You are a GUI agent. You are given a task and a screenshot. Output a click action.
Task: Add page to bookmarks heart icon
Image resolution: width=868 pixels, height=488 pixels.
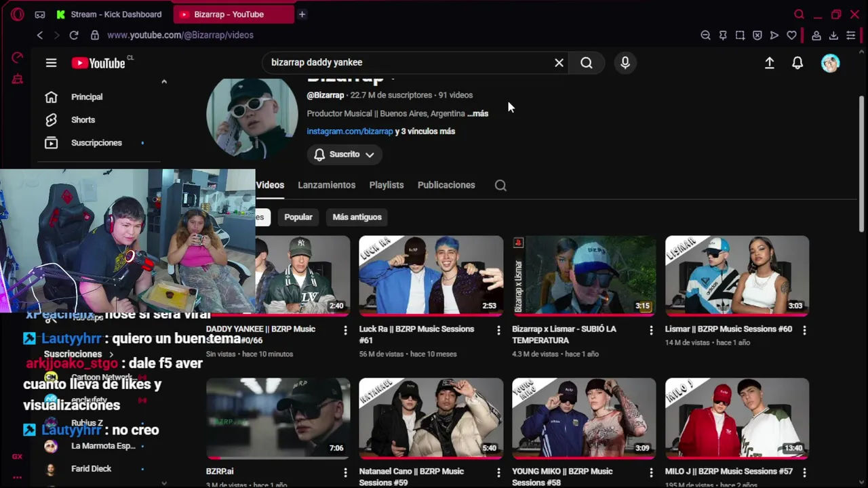coord(791,35)
